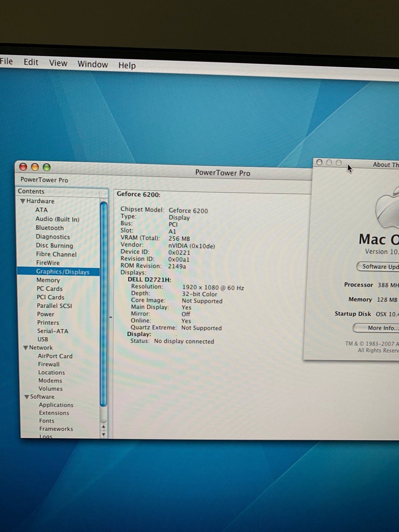Minimize the PowerTower Pro window
Screen dimensions: 399x532
point(35,167)
